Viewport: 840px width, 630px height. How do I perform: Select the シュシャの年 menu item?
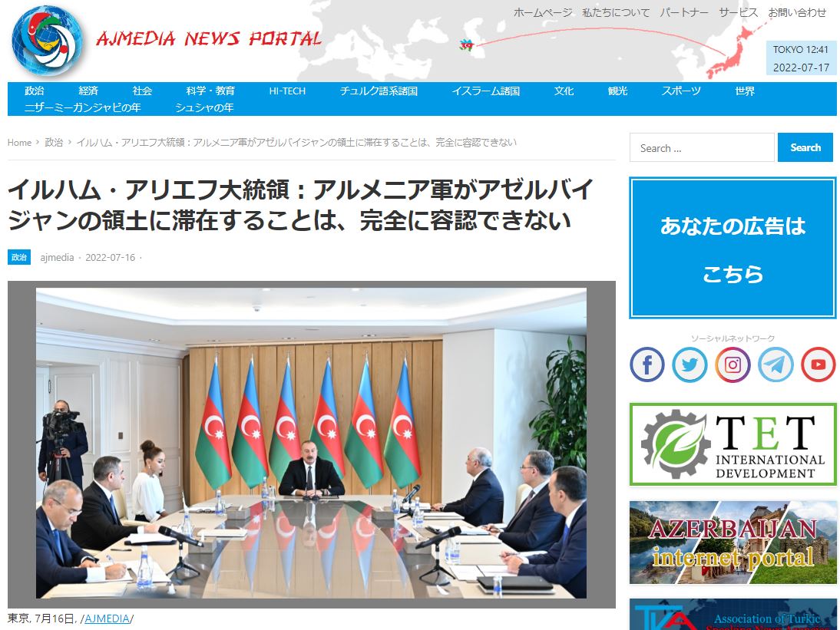click(204, 107)
